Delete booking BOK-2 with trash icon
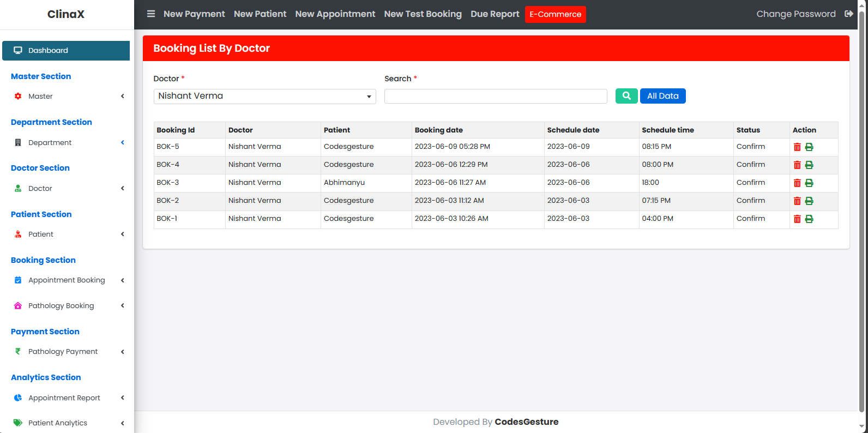The width and height of the screenshot is (868, 433). [x=797, y=201]
